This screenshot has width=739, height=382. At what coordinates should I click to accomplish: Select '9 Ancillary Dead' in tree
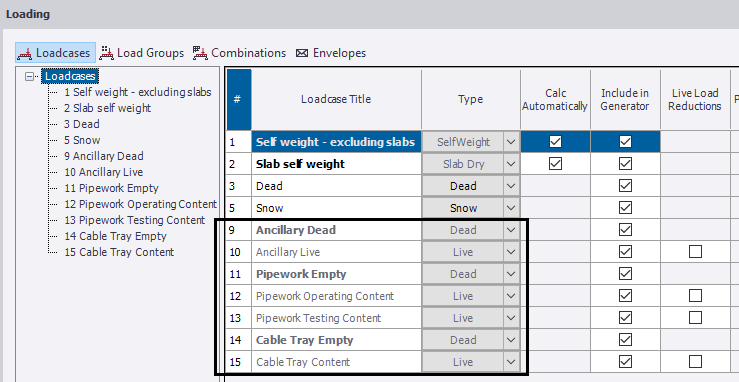click(x=104, y=156)
